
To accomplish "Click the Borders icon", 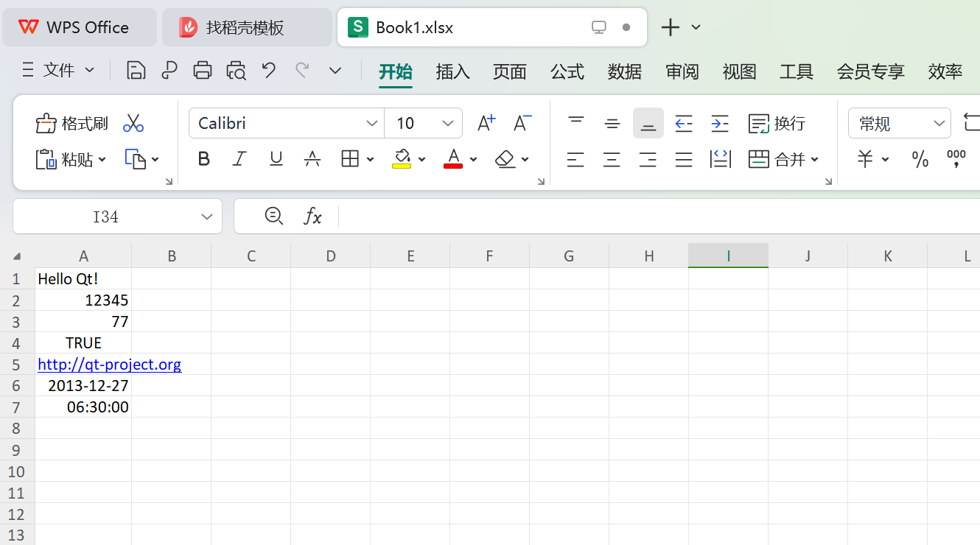I will tap(350, 159).
